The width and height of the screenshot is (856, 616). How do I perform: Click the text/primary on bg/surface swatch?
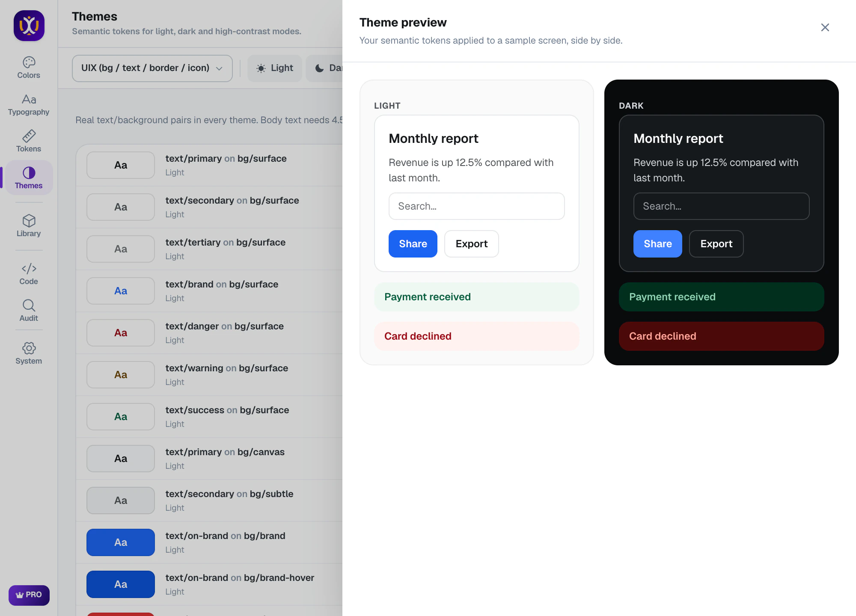(121, 165)
